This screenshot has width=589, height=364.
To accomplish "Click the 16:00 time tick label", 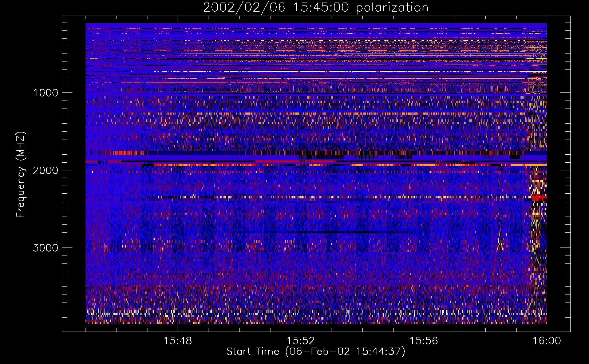I will (547, 341).
